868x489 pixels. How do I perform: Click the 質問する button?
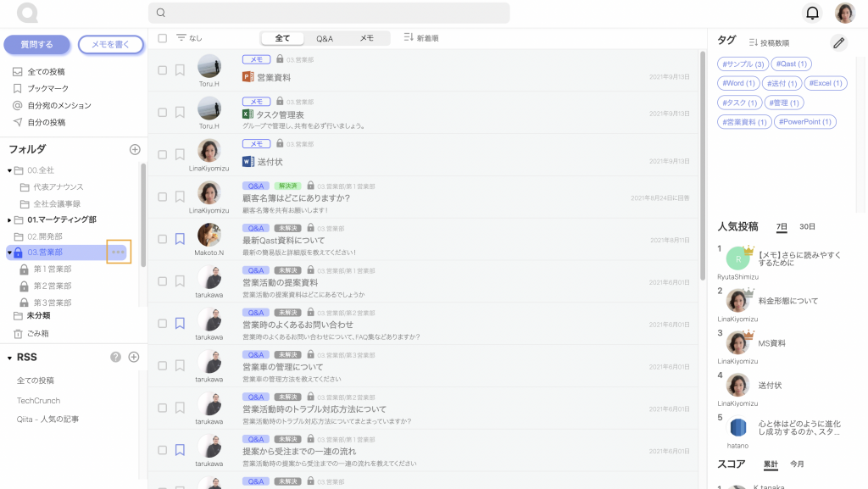36,44
